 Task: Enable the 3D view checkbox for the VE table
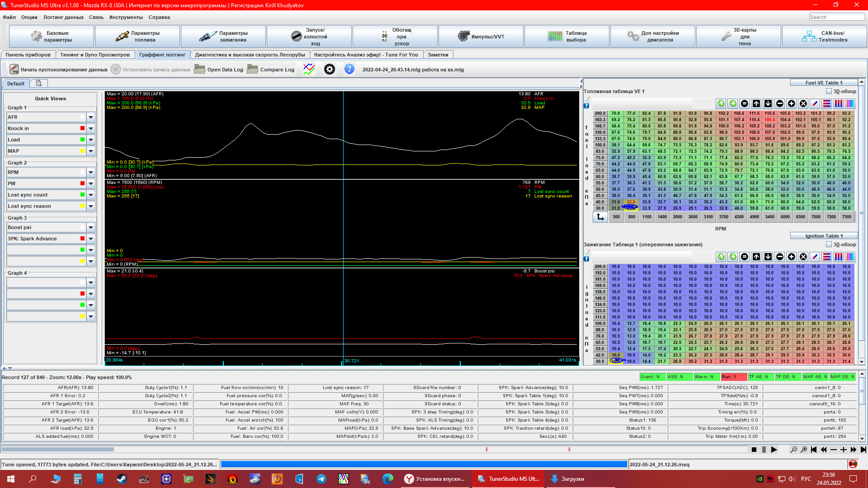click(x=829, y=91)
